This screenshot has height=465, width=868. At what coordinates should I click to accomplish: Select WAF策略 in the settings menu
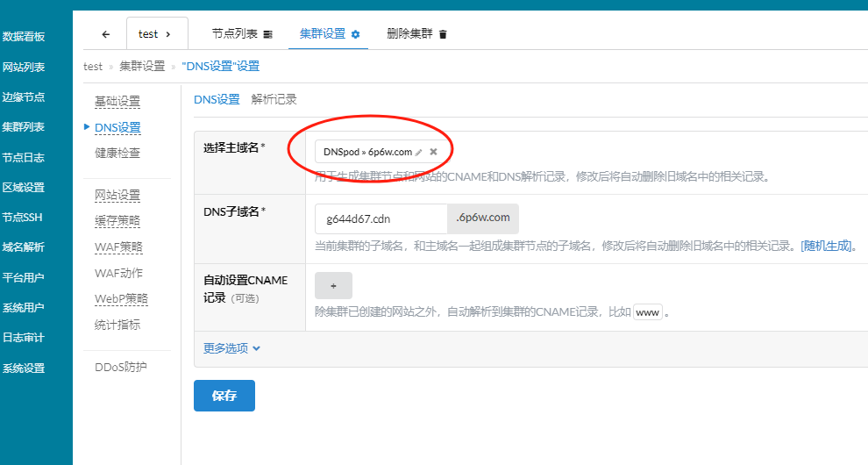click(118, 247)
